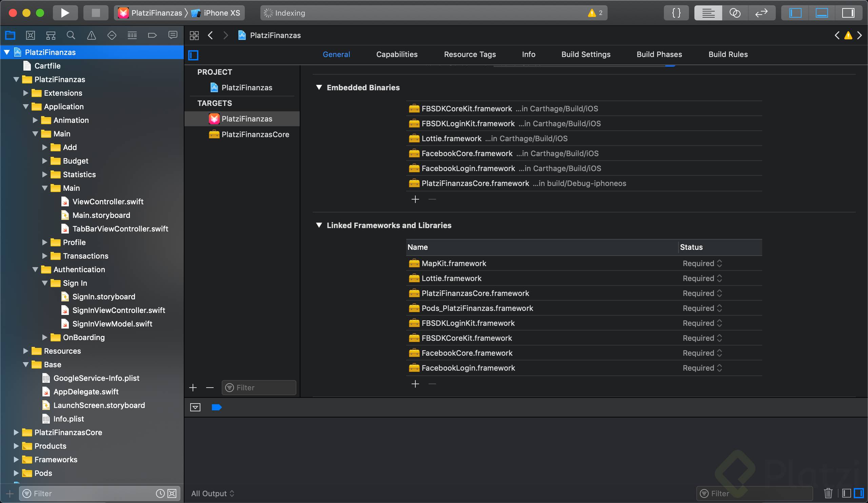Viewport: 868px width, 503px height.
Task: Show the Breakpoint navigator
Action: point(152,35)
